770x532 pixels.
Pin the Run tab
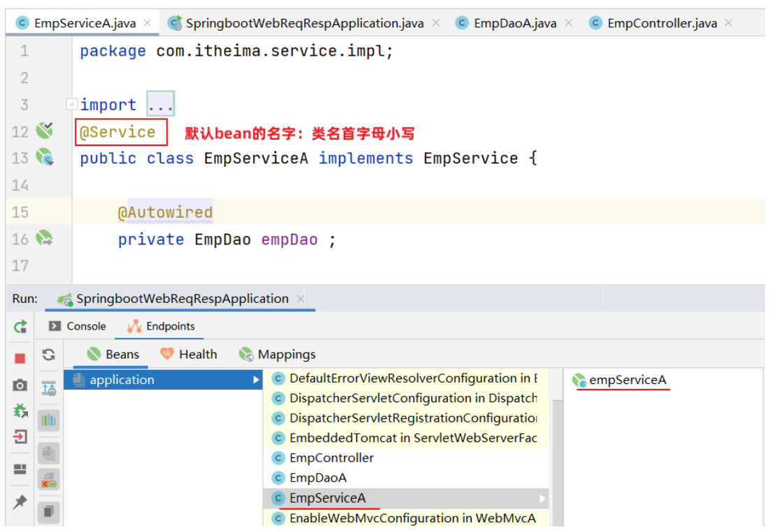click(20, 501)
